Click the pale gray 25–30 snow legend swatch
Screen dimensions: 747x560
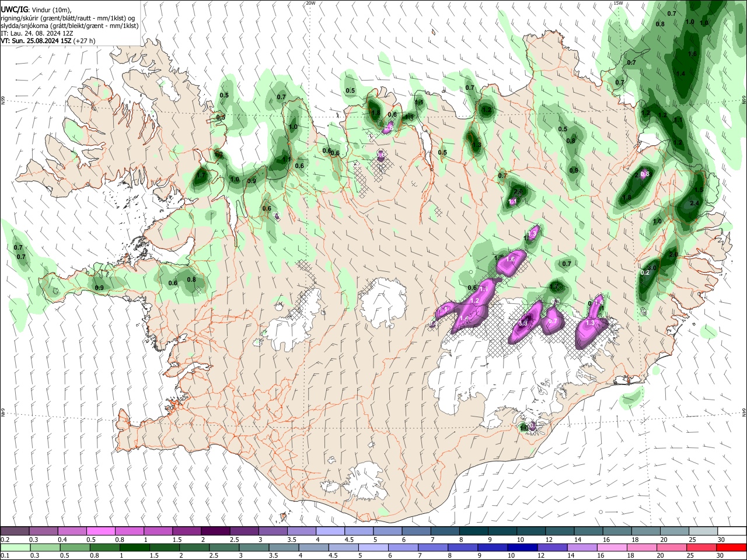703,531
